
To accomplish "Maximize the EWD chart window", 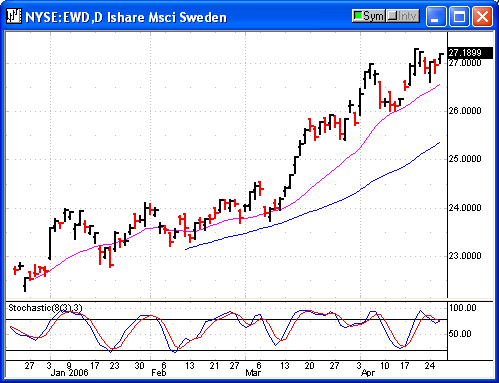I will click(459, 16).
